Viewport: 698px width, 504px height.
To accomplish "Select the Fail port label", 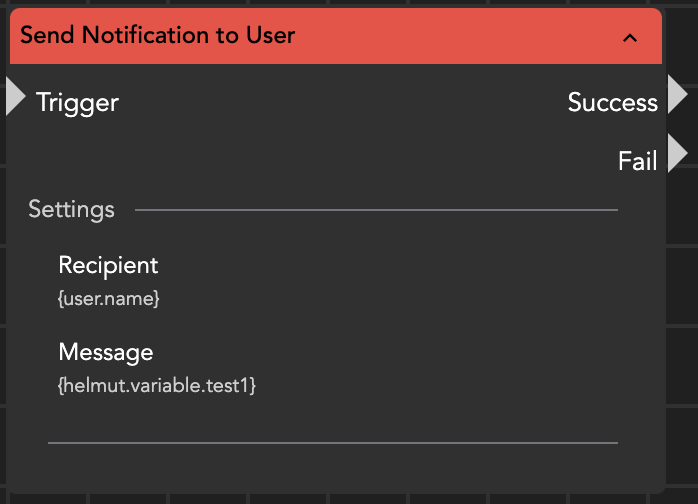I will tap(637, 160).
